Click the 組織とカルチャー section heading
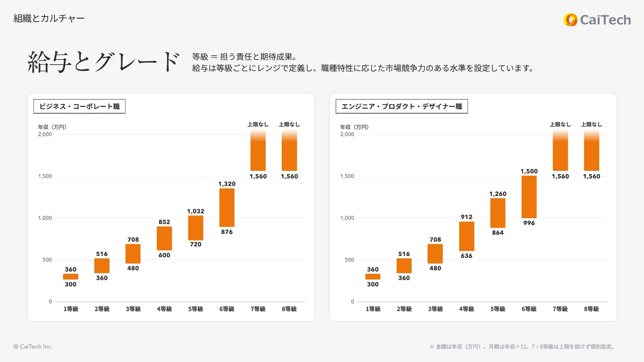644x362 pixels. [49, 18]
